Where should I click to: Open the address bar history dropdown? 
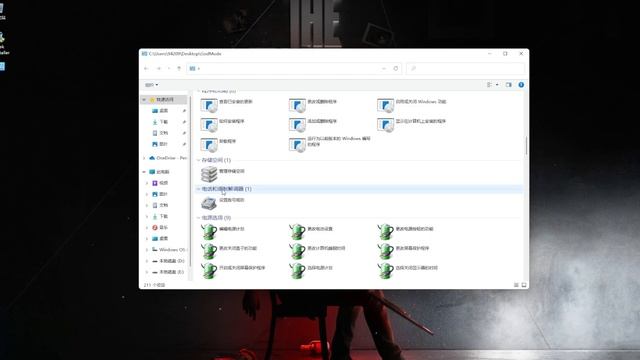(384, 69)
